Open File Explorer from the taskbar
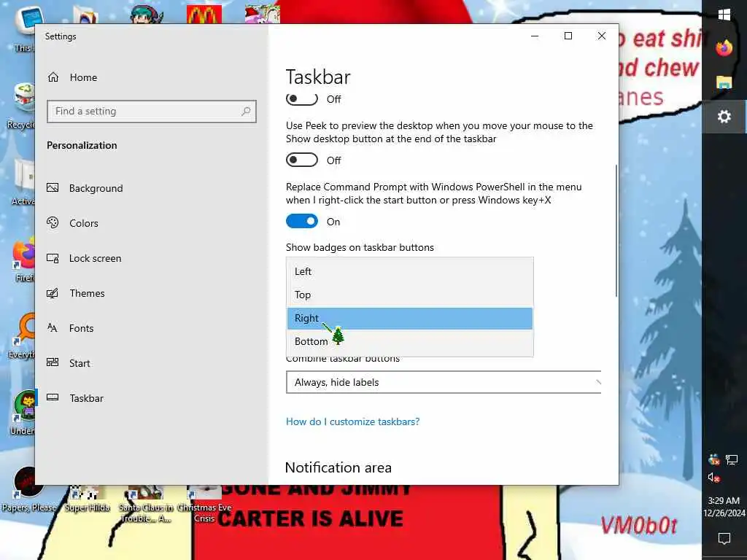Screen dimensions: 747x560 tap(724, 82)
